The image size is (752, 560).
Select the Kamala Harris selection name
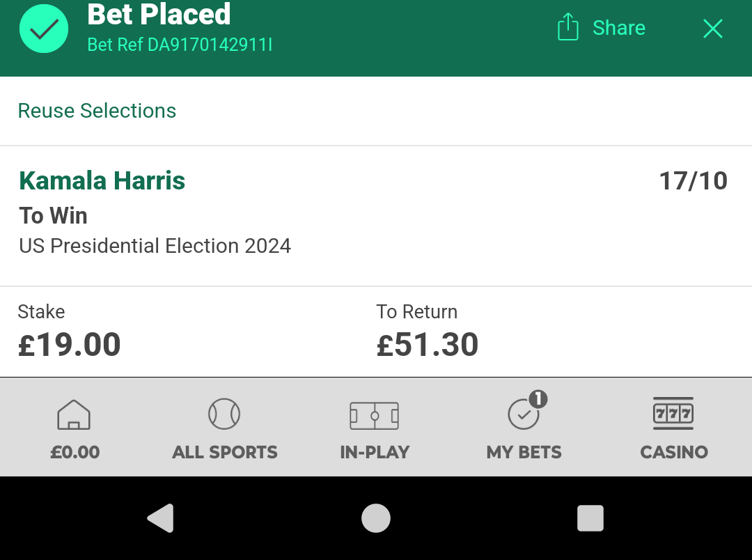[x=102, y=181]
